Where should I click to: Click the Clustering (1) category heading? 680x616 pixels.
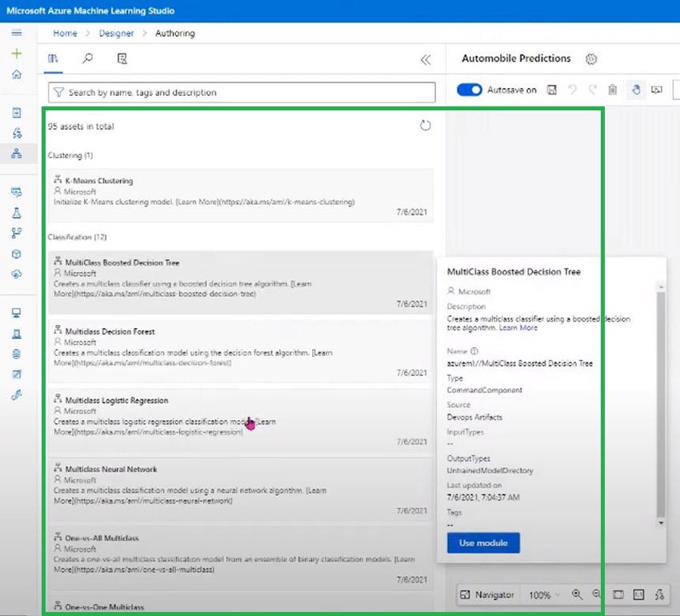point(70,155)
